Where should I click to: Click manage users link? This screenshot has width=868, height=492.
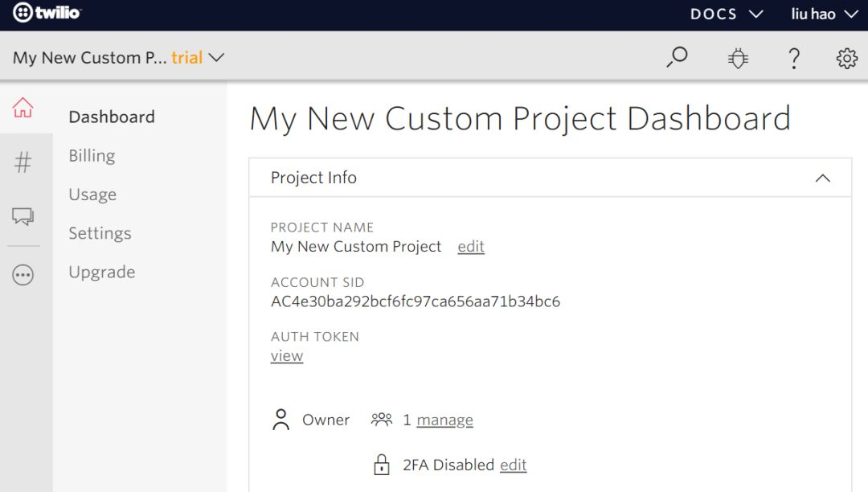tap(444, 420)
